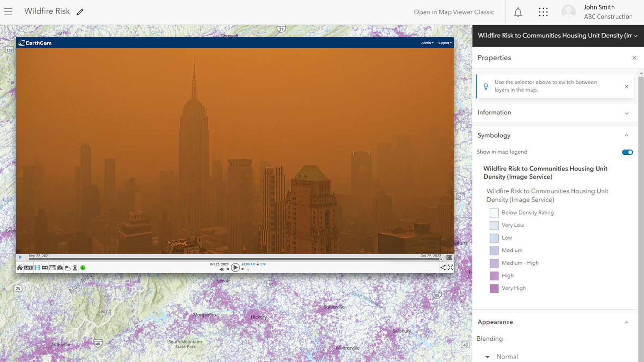Select the playback speed gauge icon
644x362 pixels.
[x=60, y=267]
